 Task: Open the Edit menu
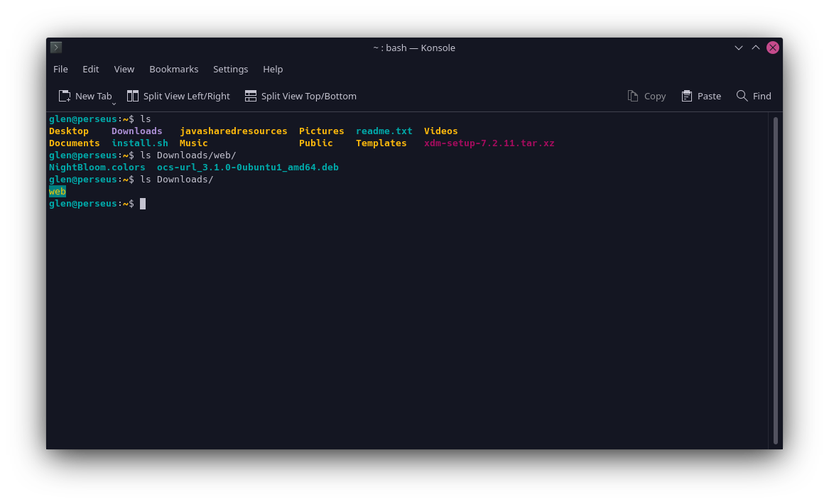pos(90,69)
